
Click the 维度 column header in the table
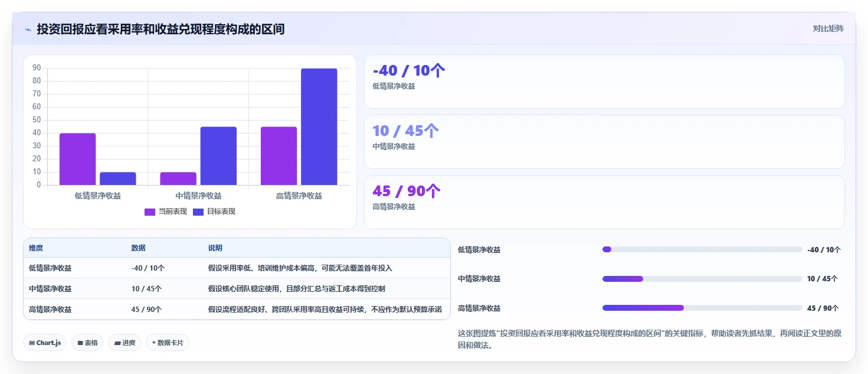36,248
